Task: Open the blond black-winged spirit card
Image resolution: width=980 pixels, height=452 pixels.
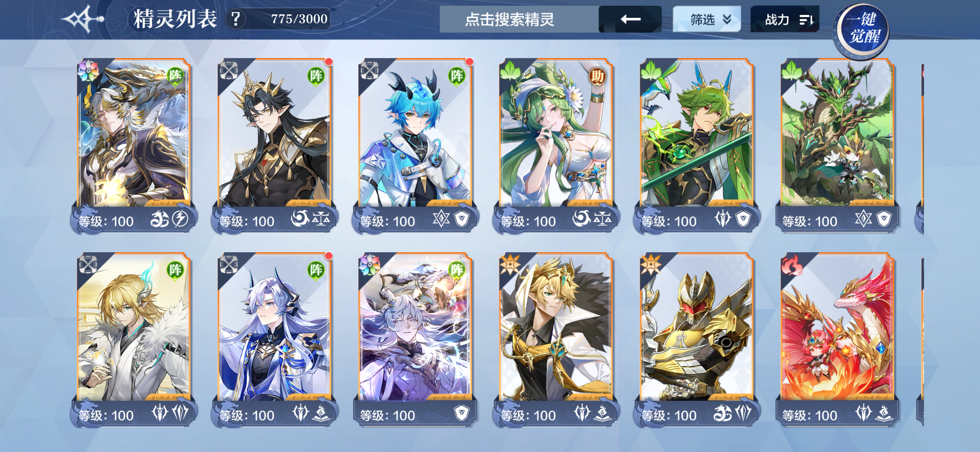Action: point(556,340)
